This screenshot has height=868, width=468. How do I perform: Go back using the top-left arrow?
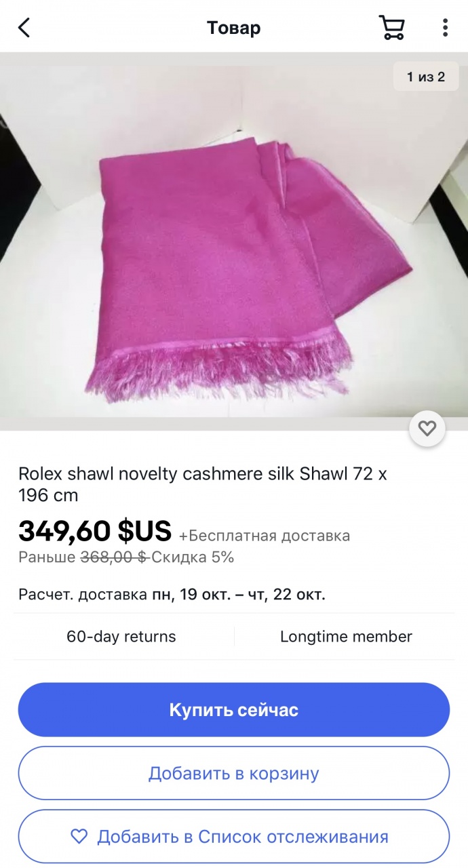click(x=24, y=28)
